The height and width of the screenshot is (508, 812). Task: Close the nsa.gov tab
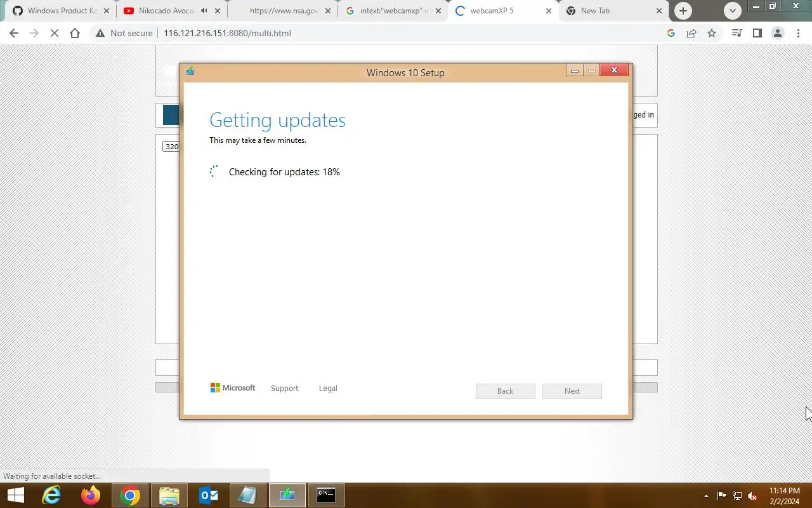328,11
